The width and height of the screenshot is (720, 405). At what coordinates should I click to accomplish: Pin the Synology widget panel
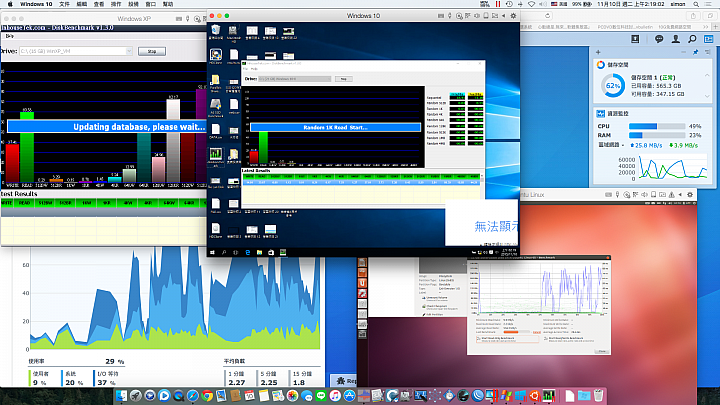pyautogui.click(x=696, y=52)
